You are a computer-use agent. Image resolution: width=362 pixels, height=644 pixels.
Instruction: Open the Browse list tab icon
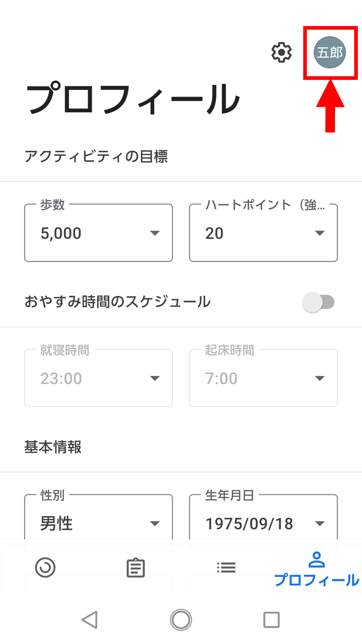click(226, 568)
